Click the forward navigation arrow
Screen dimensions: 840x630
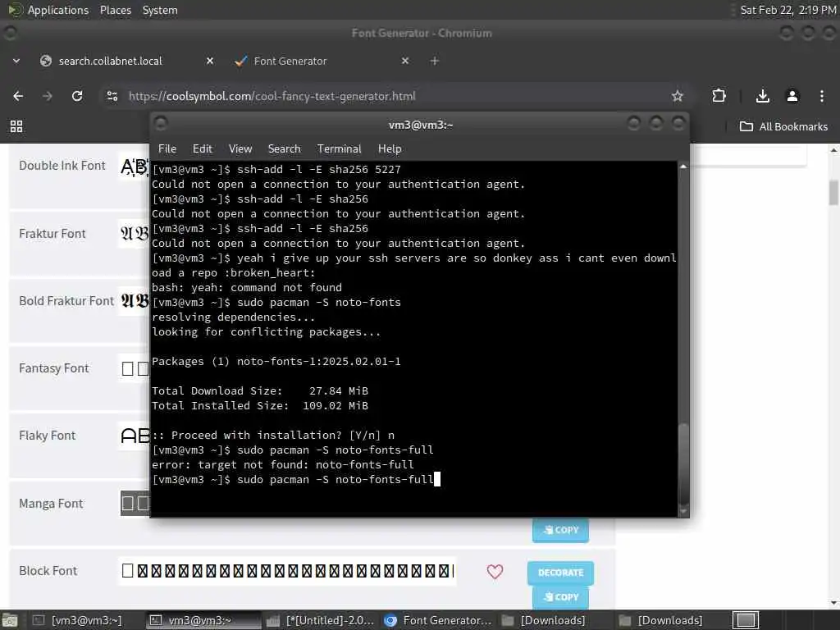[47, 96]
